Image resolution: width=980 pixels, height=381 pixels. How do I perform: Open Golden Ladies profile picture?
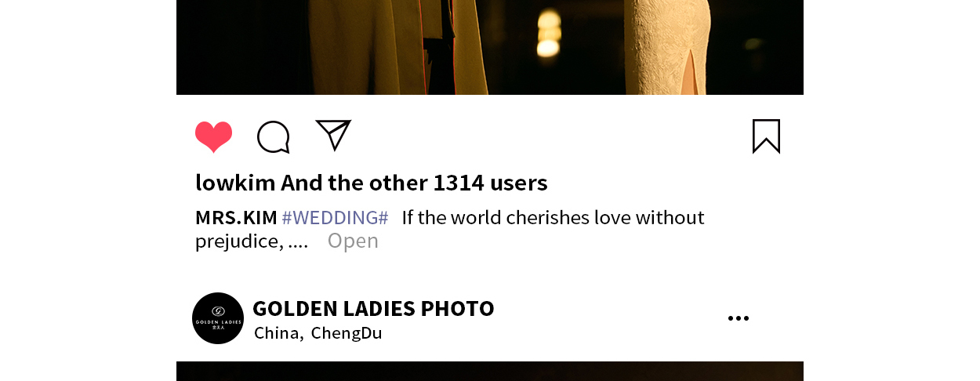(218, 318)
